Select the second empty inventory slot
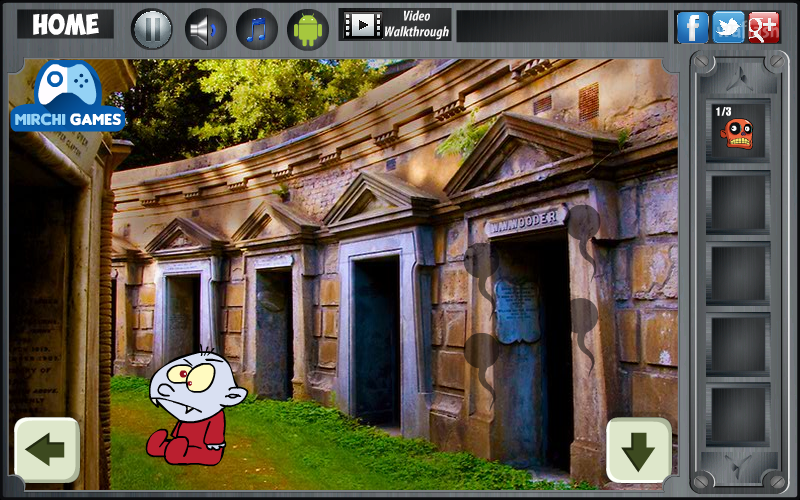This screenshot has width=800, height=500. [x=738, y=273]
